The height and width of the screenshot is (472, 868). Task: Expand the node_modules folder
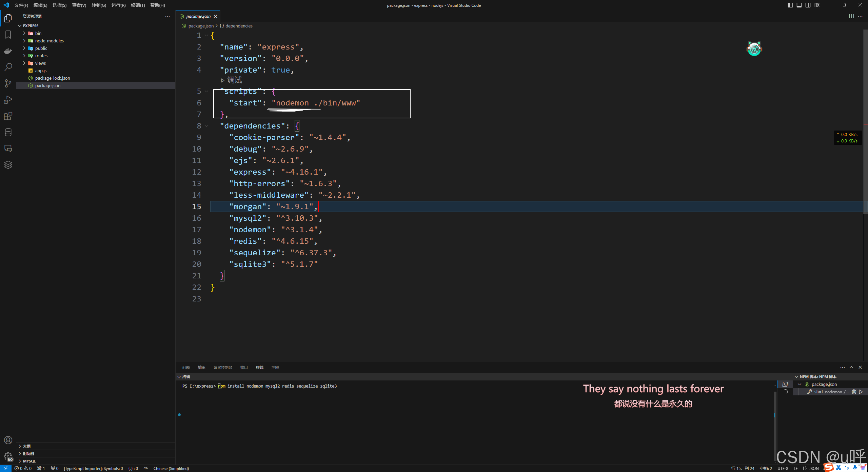point(49,41)
